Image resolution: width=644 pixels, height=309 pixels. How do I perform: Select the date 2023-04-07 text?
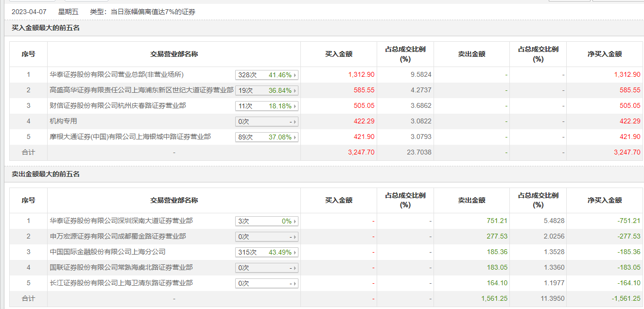tap(29, 12)
